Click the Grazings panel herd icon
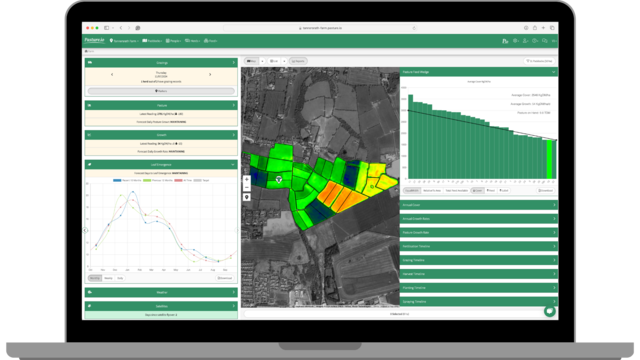The height and width of the screenshot is (360, 640). (x=90, y=62)
